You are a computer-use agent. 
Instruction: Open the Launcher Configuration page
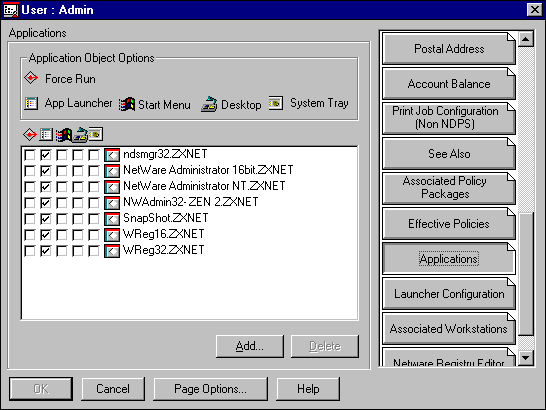(448, 294)
